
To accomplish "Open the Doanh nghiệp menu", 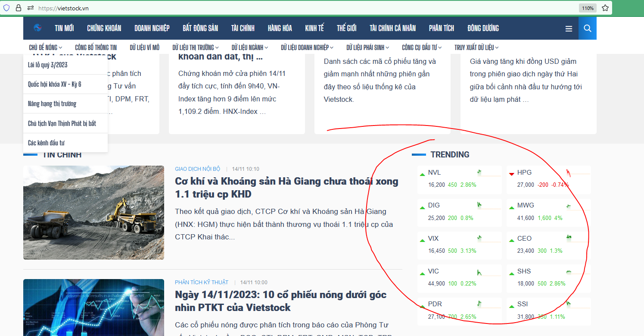I will 152,28.
